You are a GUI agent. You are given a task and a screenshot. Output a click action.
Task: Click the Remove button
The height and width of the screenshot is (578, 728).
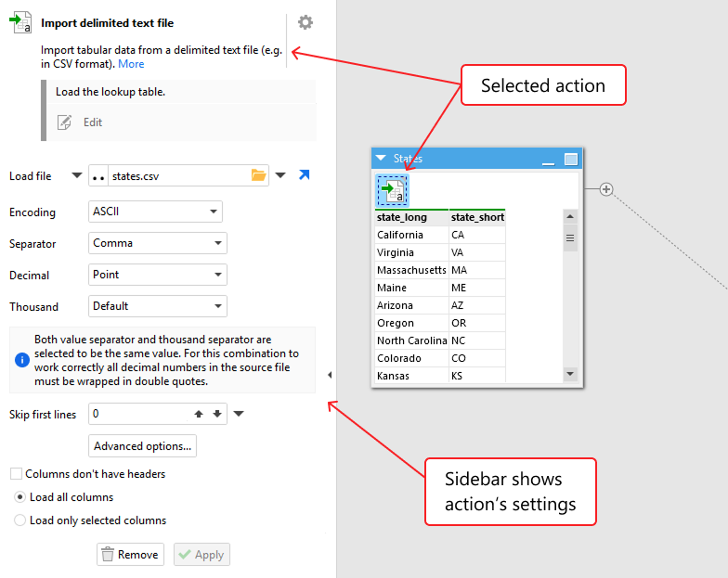130,555
